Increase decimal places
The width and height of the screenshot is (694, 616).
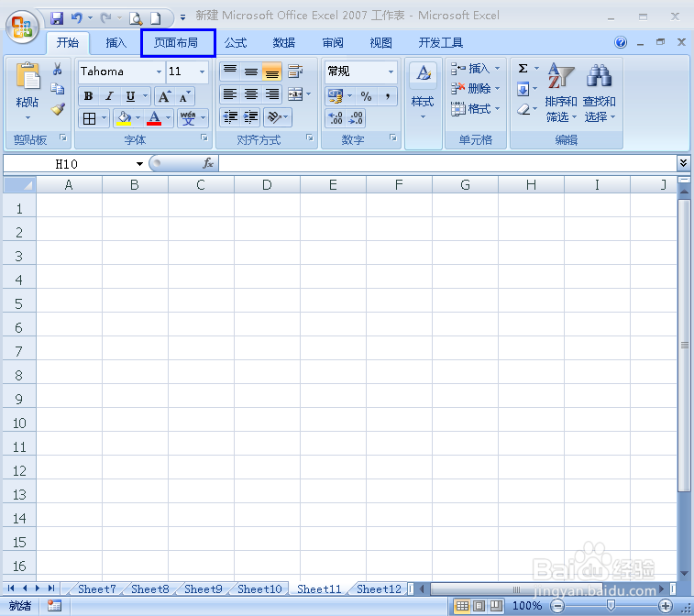click(336, 118)
